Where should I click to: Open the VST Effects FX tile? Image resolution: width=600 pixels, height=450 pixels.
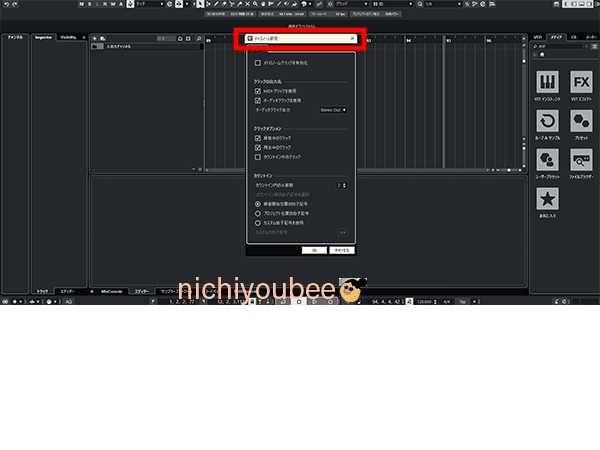point(580,82)
